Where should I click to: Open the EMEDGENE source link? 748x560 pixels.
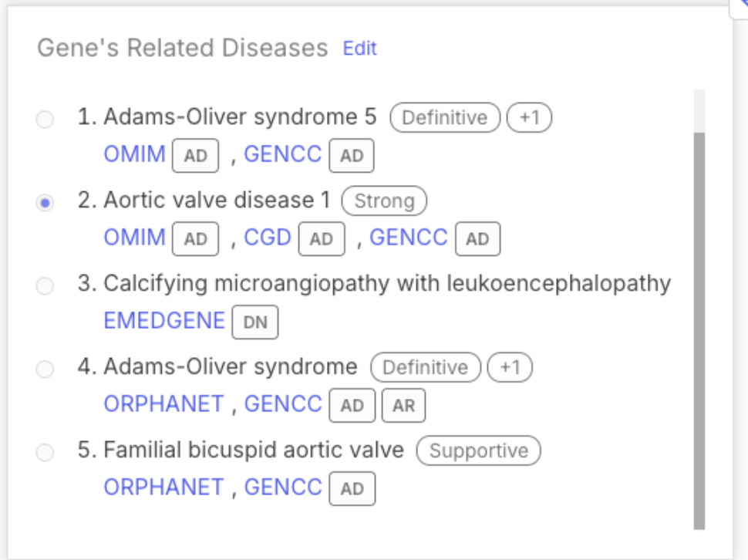coord(164,322)
